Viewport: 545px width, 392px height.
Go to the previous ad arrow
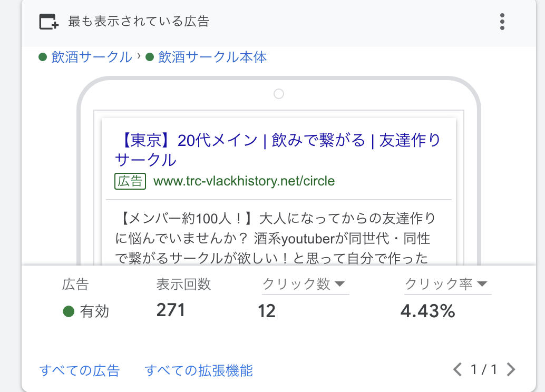(x=458, y=369)
